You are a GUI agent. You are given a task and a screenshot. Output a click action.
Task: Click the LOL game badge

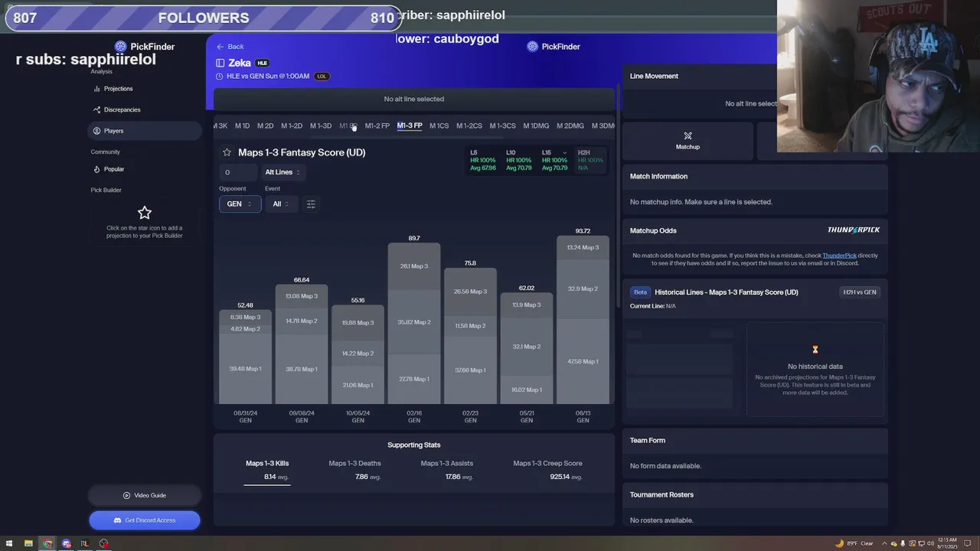(x=322, y=77)
